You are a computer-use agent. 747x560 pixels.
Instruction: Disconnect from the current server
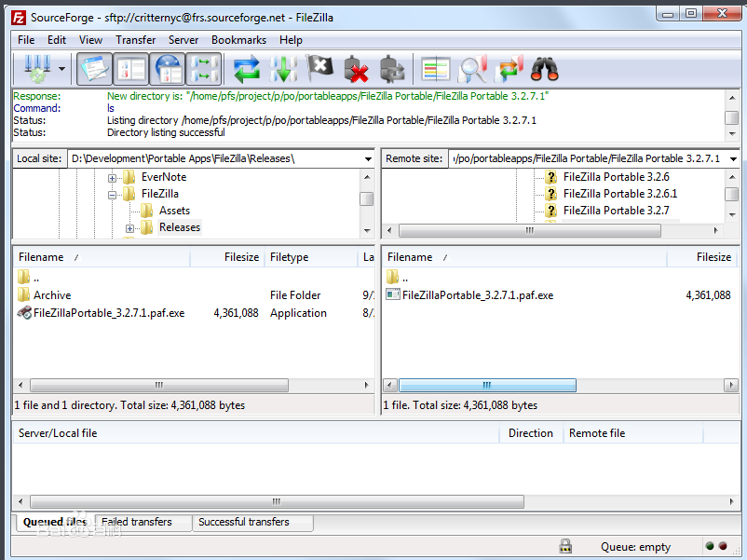[x=356, y=69]
